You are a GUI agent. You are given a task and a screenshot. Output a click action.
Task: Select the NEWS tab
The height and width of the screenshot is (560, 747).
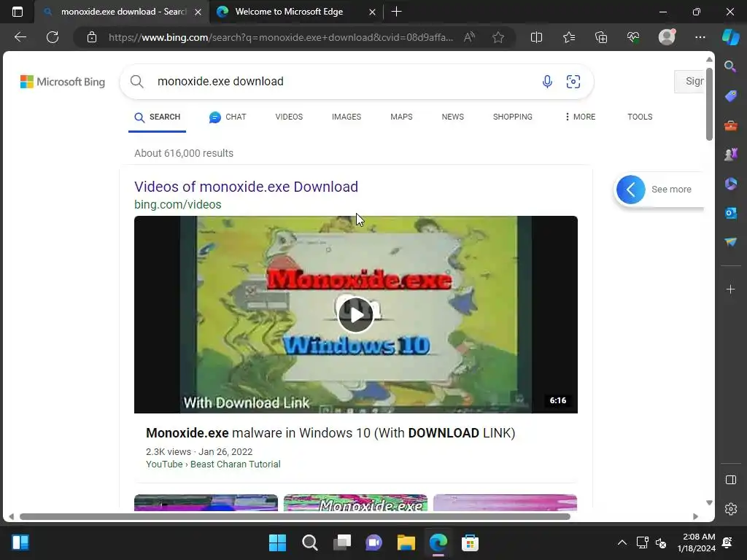[x=452, y=117]
